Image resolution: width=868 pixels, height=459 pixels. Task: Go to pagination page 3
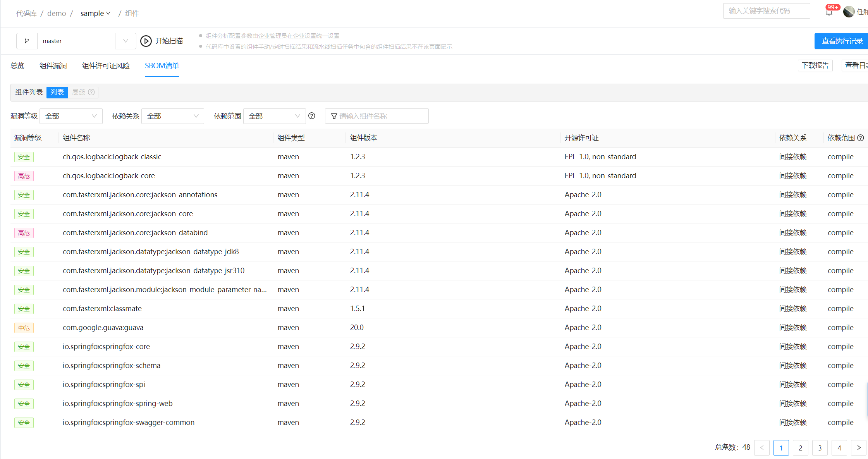820,448
